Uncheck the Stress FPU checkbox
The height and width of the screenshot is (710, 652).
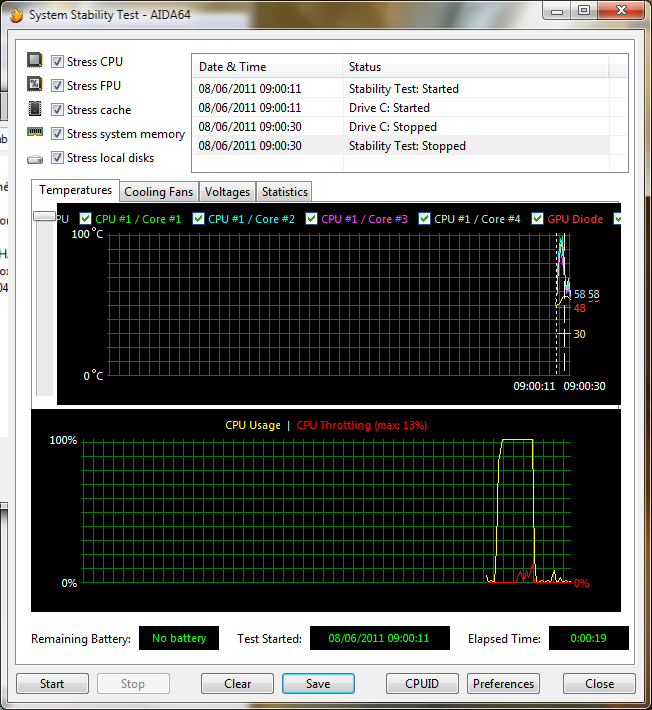coord(57,86)
